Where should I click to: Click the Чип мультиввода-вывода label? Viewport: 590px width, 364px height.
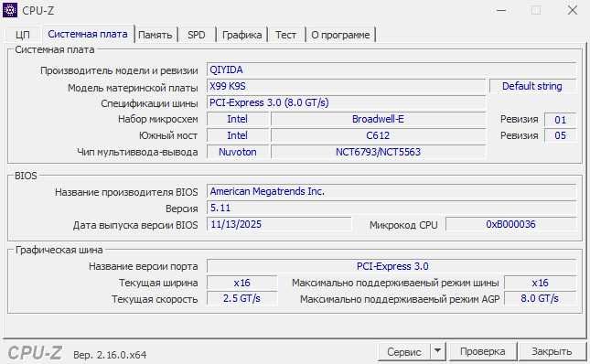[137, 153]
